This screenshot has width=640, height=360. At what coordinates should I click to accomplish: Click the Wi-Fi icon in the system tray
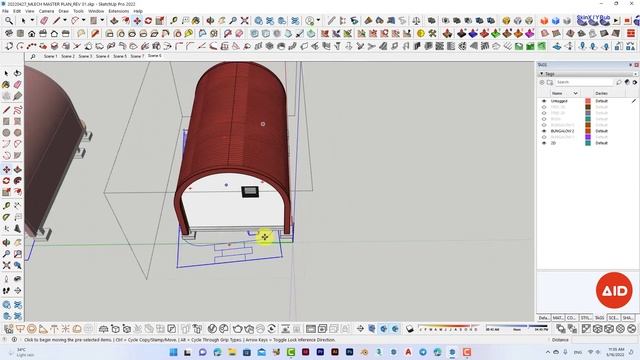pyautogui.click(x=590, y=352)
